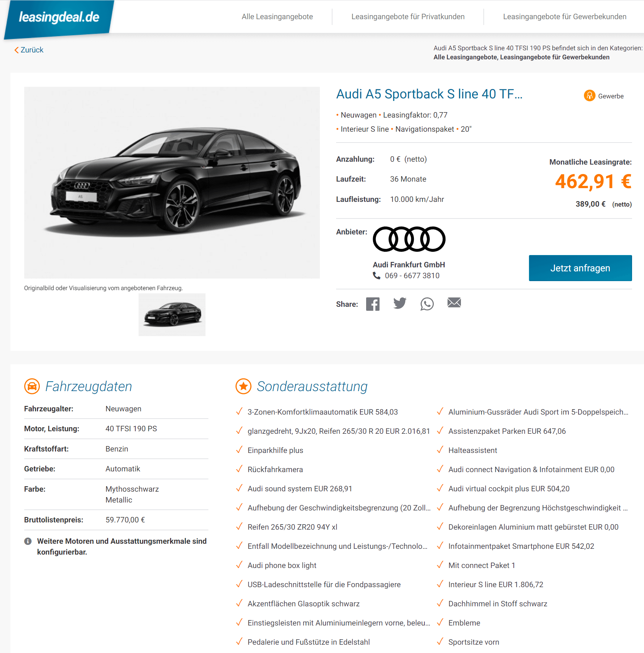Click the Audi rings provider logo
644x653 pixels.
(409, 239)
